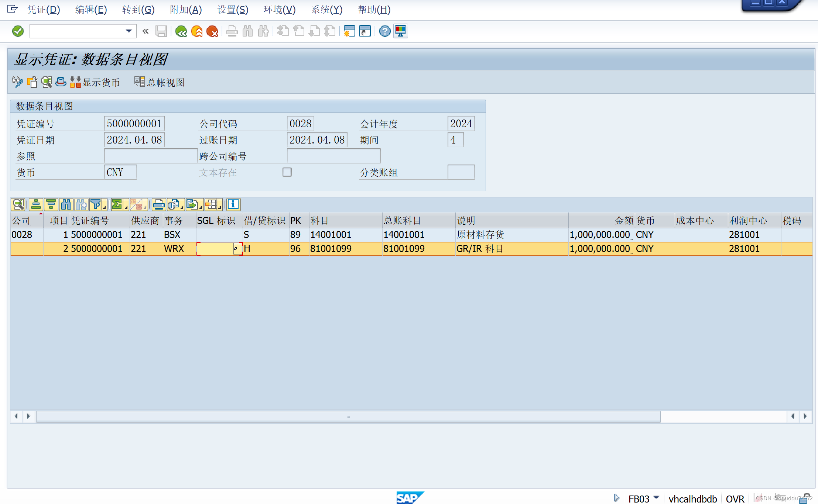Image resolution: width=818 pixels, height=504 pixels.
Task: Open the command field history dropdown
Action: [x=129, y=31]
